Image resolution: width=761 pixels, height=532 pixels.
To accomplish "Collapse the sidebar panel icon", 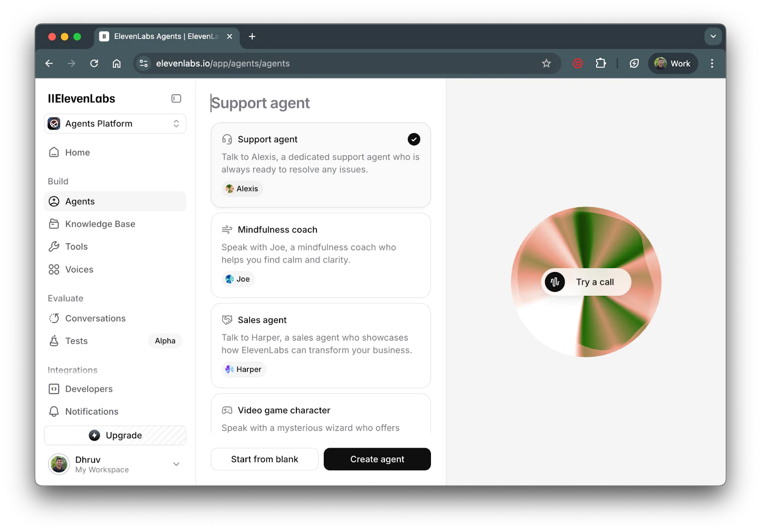I will (x=176, y=98).
